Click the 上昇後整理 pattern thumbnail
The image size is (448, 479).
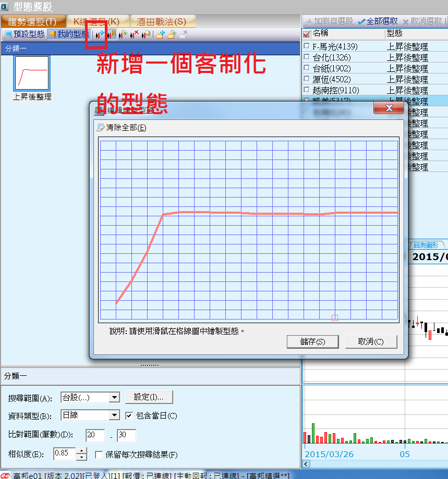pos(32,73)
